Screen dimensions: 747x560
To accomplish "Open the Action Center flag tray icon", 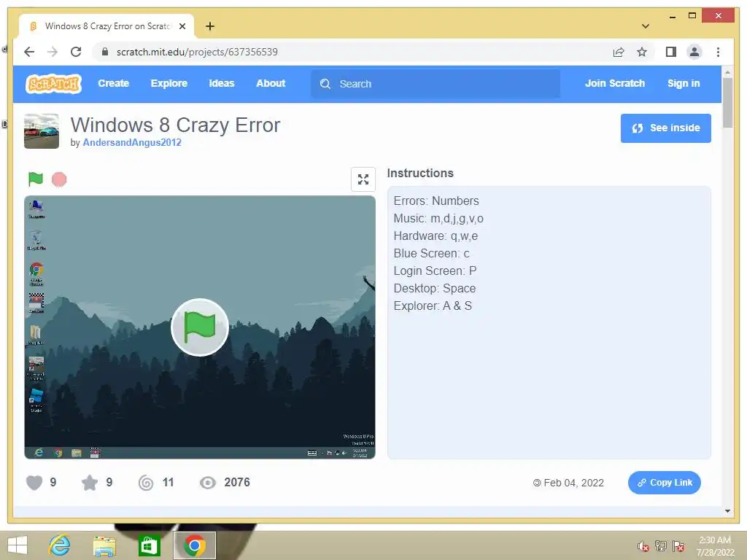I will pos(678,545).
